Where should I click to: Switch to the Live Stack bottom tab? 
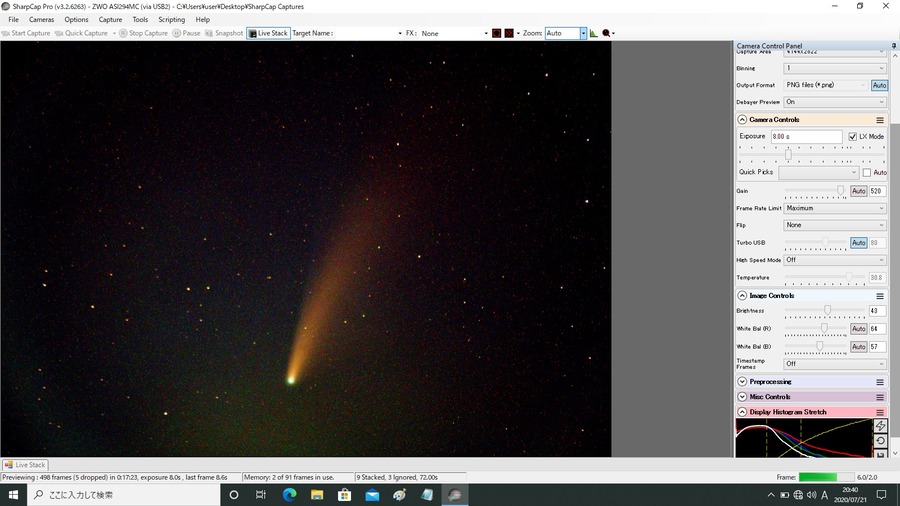pos(25,465)
